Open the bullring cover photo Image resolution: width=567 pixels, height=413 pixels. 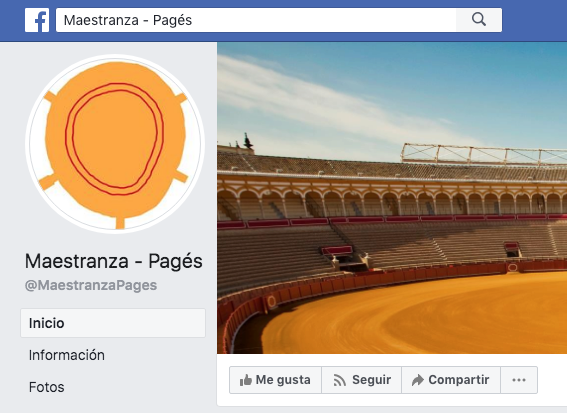[x=392, y=198]
